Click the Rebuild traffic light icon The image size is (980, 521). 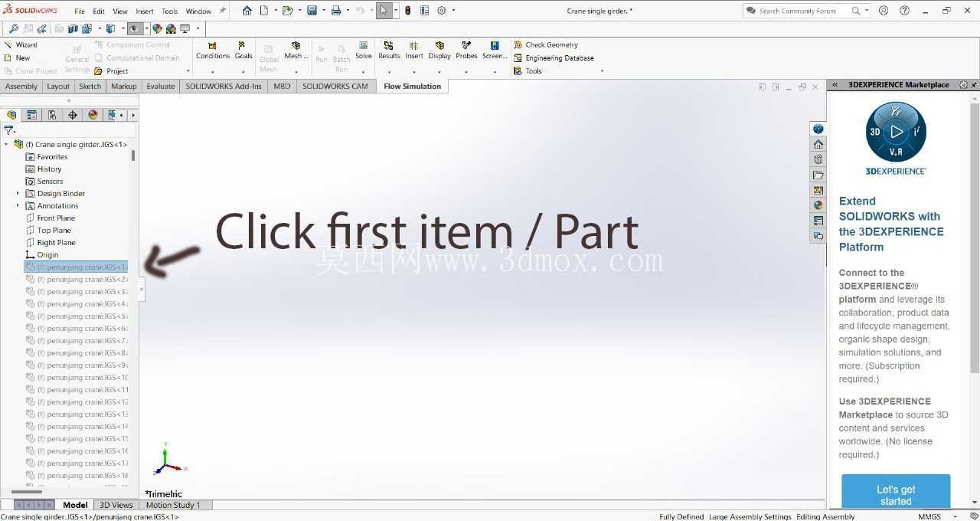(407, 11)
